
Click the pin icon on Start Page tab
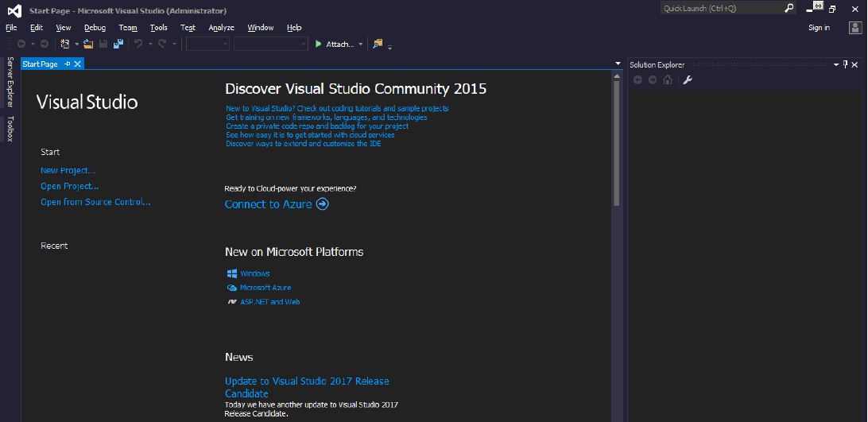click(68, 64)
